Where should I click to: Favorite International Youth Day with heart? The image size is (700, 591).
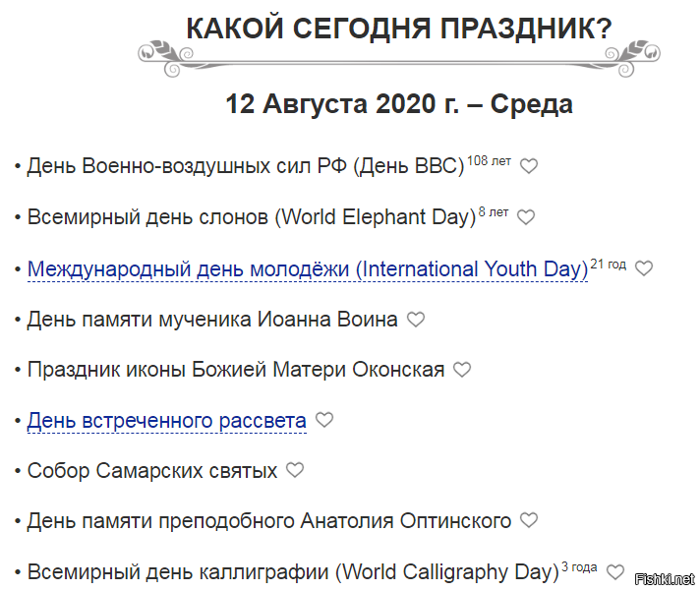point(644,268)
